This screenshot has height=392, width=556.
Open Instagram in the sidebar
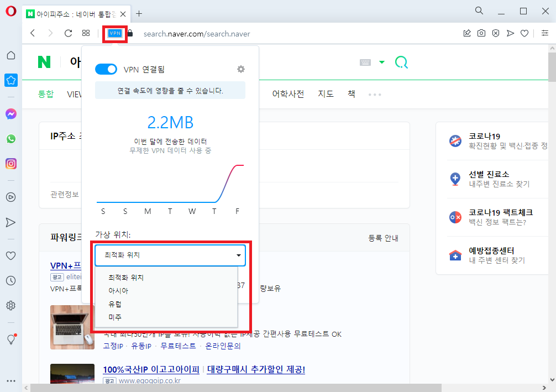pos(11,164)
